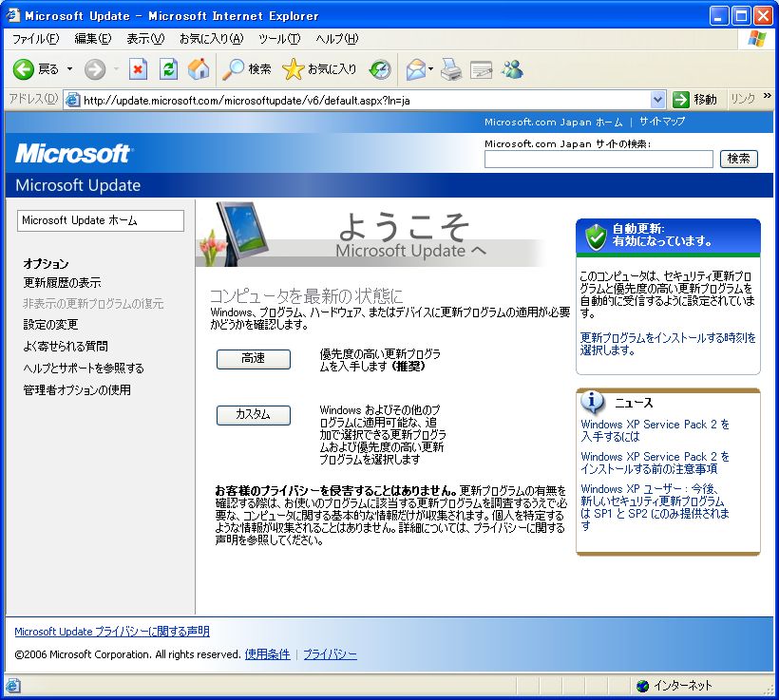Click the コンピュータを最新の状態に heading
Viewport: 779px width, 700px height.
[x=306, y=296]
